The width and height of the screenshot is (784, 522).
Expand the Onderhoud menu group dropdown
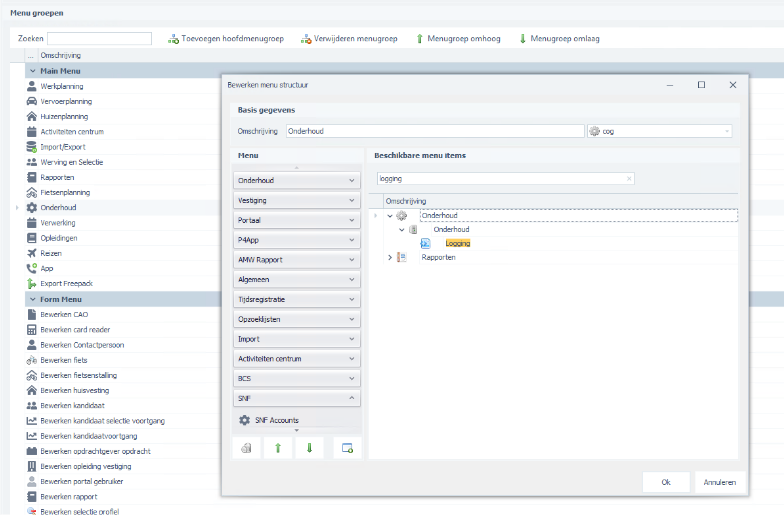(x=352, y=180)
